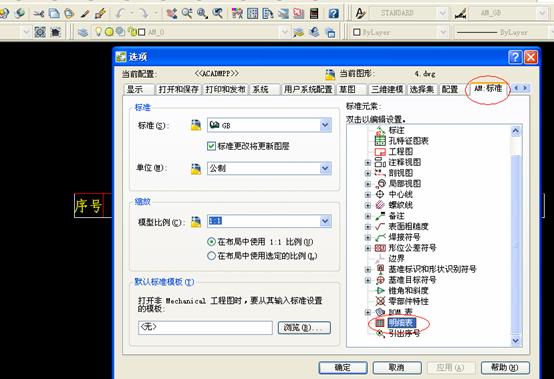Click the Layer Previous icon

coord(314,32)
